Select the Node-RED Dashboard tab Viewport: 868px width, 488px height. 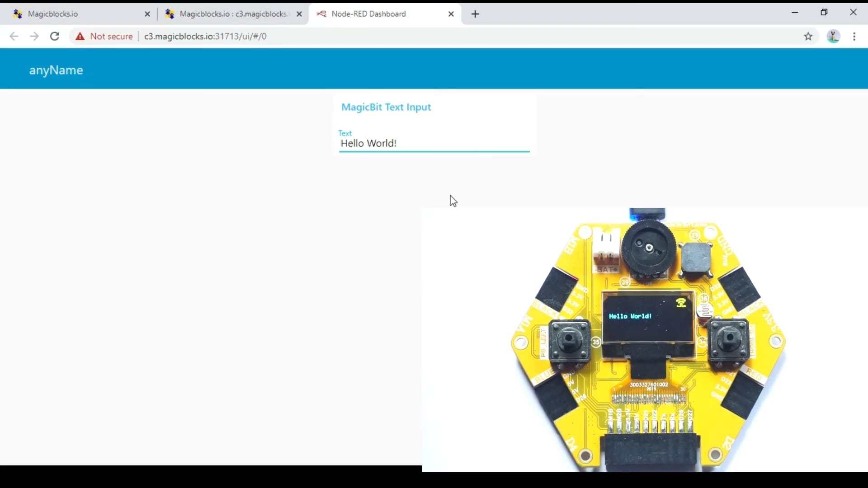384,14
